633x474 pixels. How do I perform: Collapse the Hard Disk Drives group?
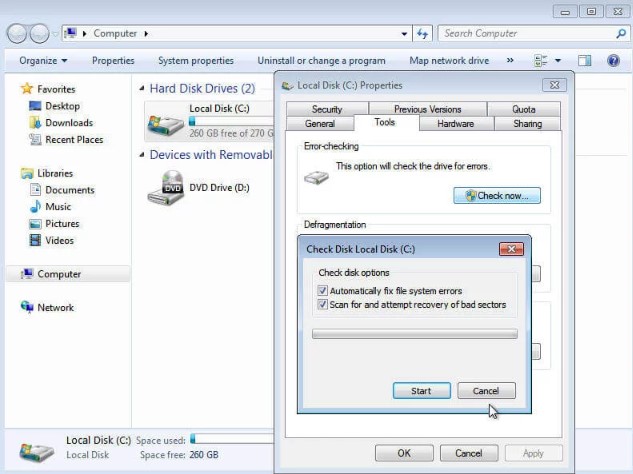tap(142, 88)
